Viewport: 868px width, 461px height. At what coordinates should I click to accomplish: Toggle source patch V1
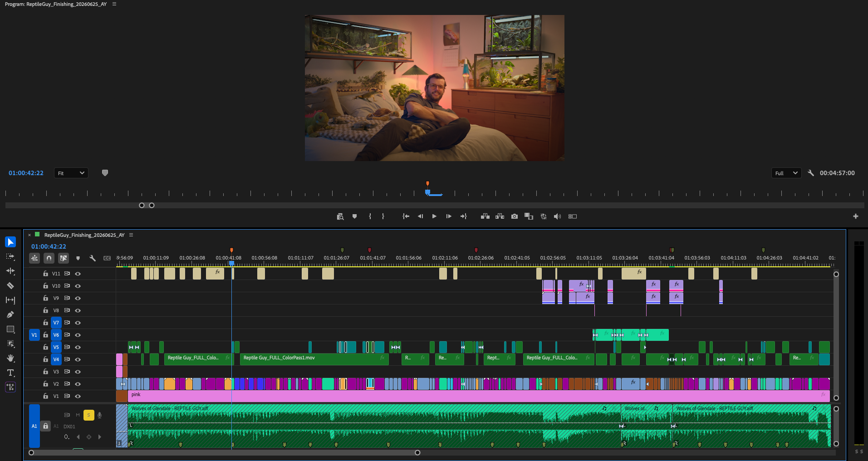34,335
